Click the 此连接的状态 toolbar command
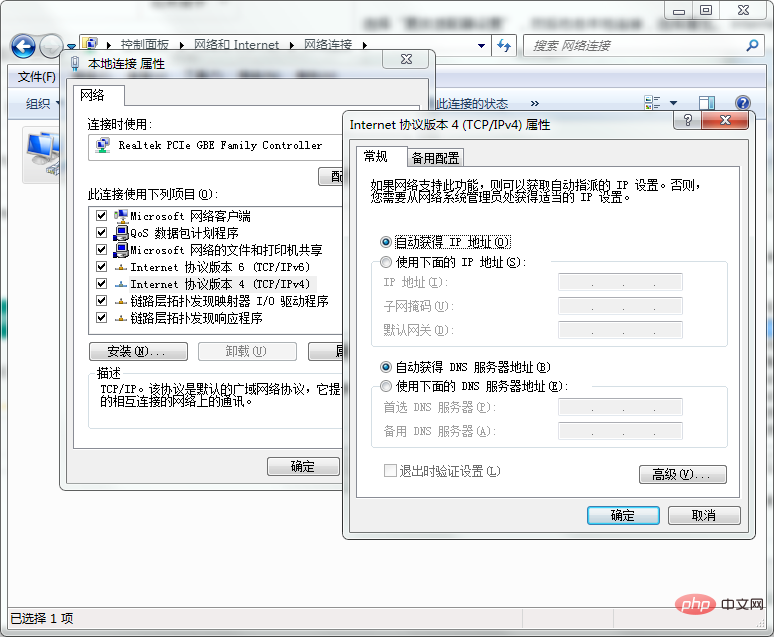The width and height of the screenshot is (774, 637). tap(472, 104)
